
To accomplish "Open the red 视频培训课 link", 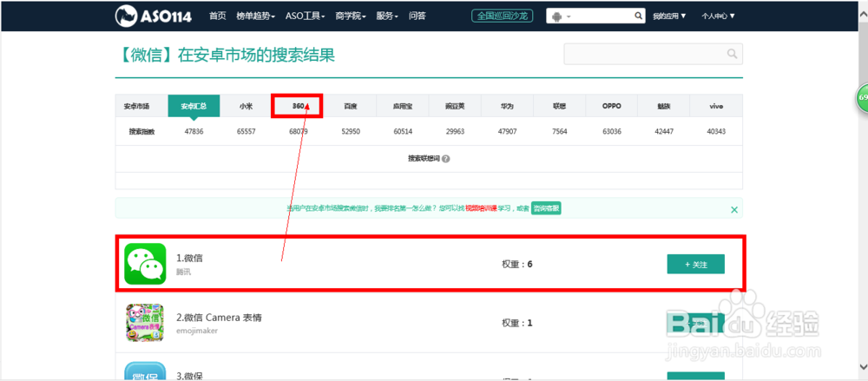I will (x=481, y=209).
